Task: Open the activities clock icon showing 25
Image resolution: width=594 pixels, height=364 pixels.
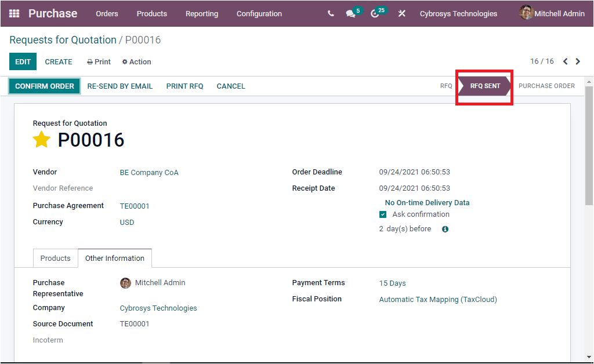Action: [x=375, y=13]
